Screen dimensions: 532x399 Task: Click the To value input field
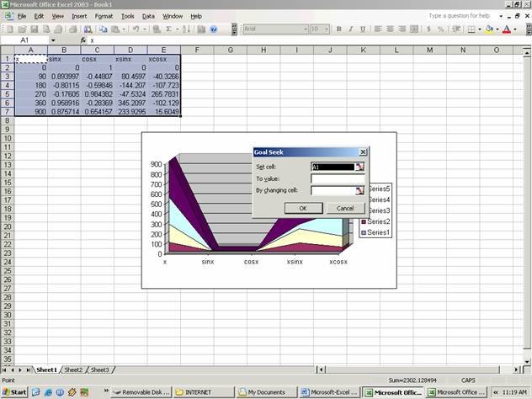click(x=338, y=178)
